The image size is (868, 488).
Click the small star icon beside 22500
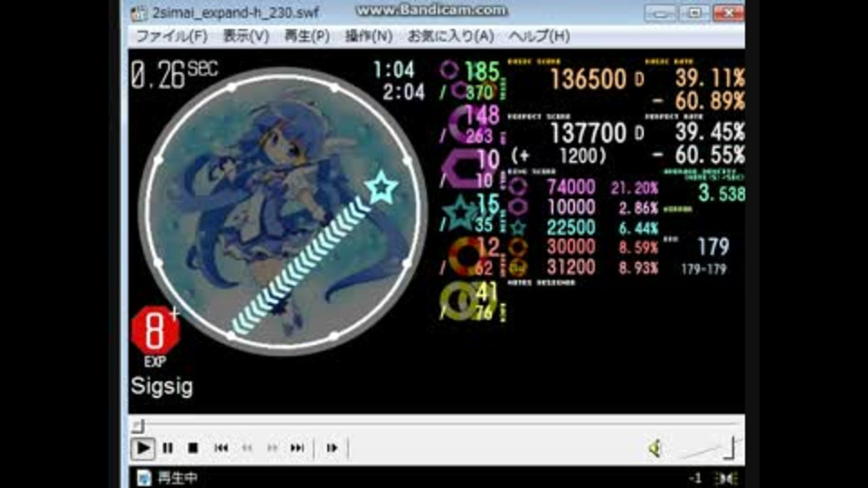coord(518,228)
